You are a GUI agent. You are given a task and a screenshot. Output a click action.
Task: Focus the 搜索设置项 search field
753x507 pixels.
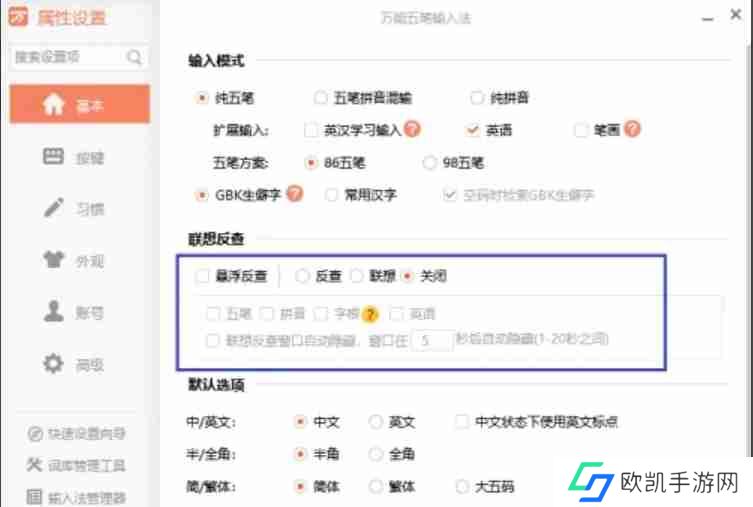click(x=77, y=57)
